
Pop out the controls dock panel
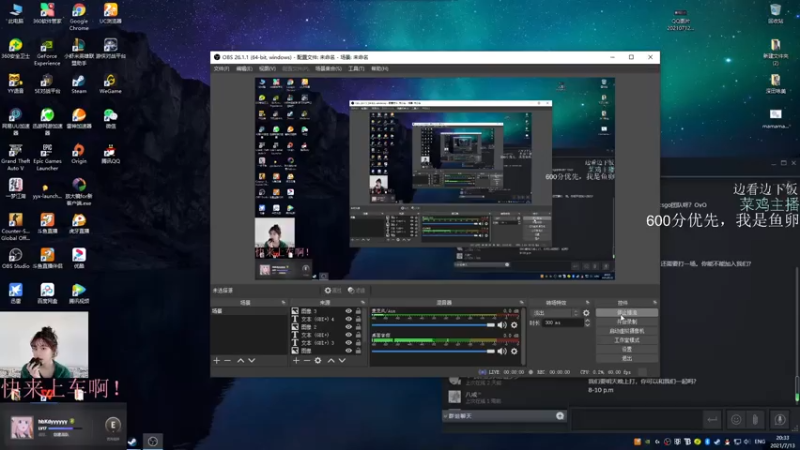click(655, 303)
